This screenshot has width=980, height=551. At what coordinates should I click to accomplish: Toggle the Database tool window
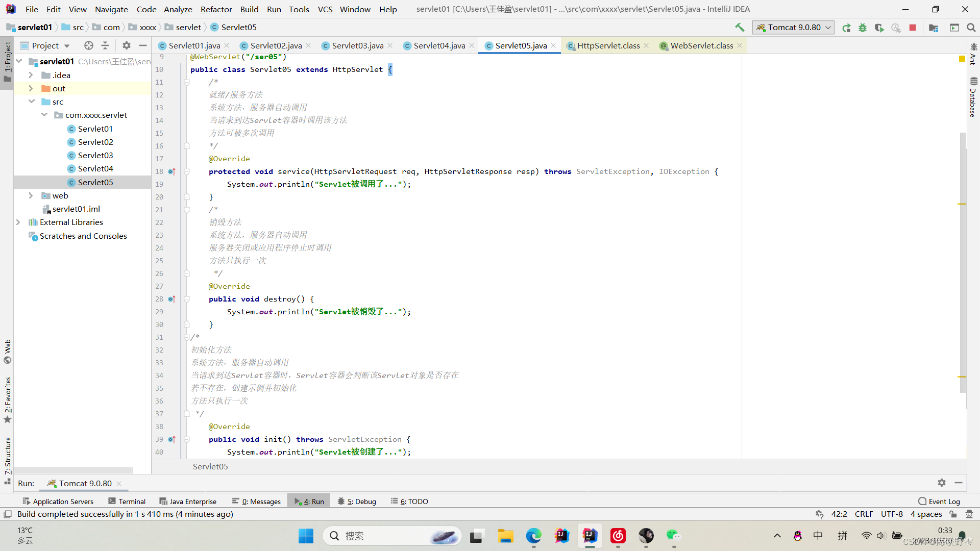973,97
